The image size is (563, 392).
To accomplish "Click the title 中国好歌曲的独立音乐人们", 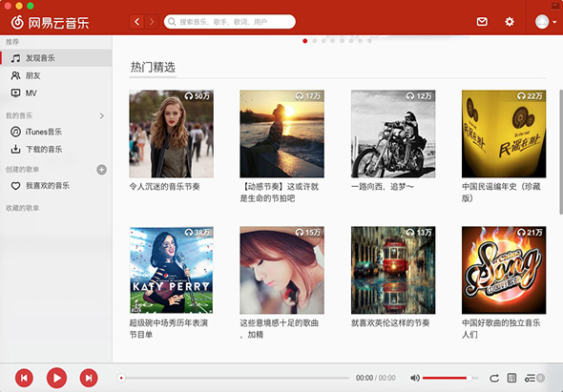I will [501, 329].
